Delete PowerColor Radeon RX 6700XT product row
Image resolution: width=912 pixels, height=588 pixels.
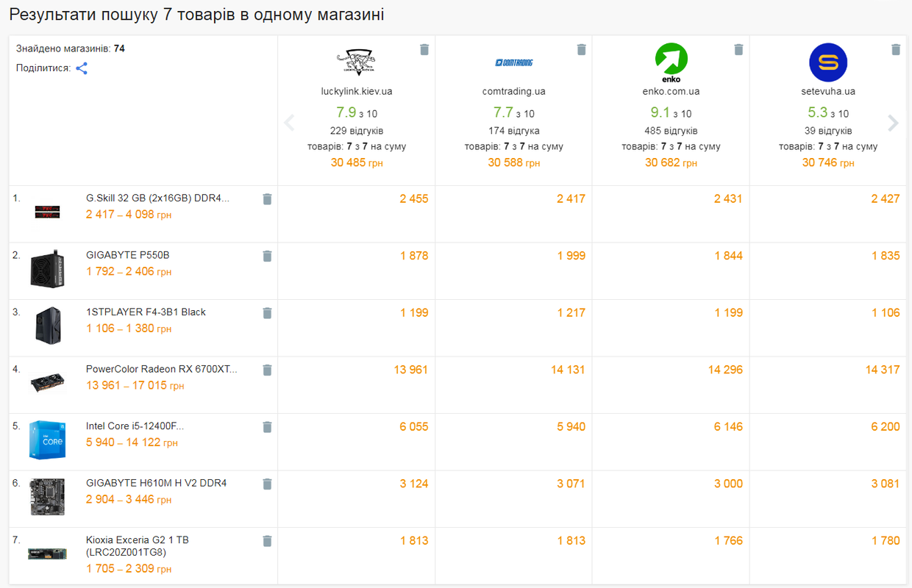point(267,370)
